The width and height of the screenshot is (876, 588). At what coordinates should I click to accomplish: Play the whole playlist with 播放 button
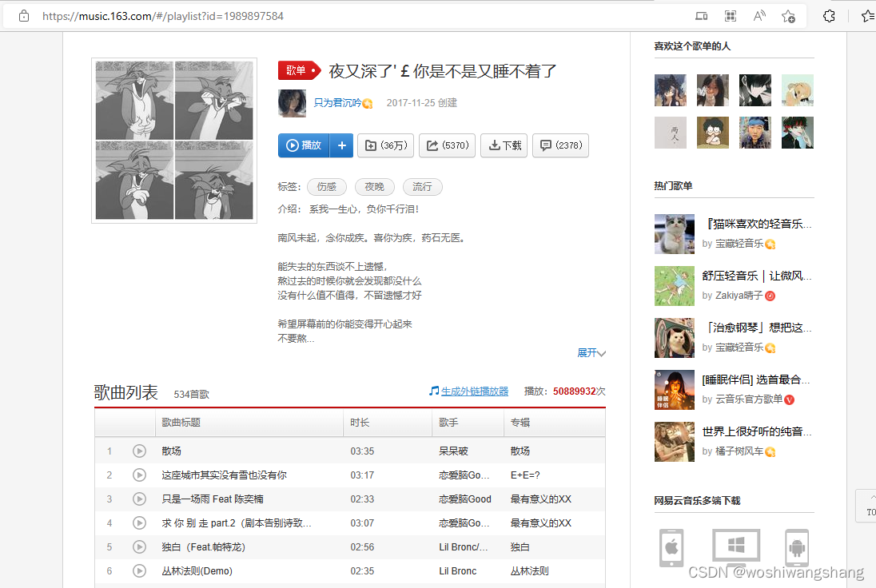point(304,145)
